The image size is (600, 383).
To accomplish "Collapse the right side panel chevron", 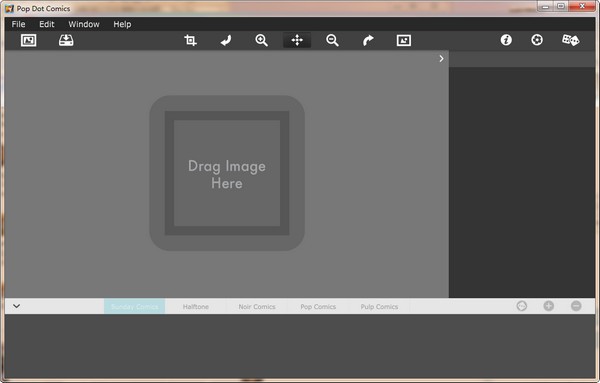I will (441, 59).
